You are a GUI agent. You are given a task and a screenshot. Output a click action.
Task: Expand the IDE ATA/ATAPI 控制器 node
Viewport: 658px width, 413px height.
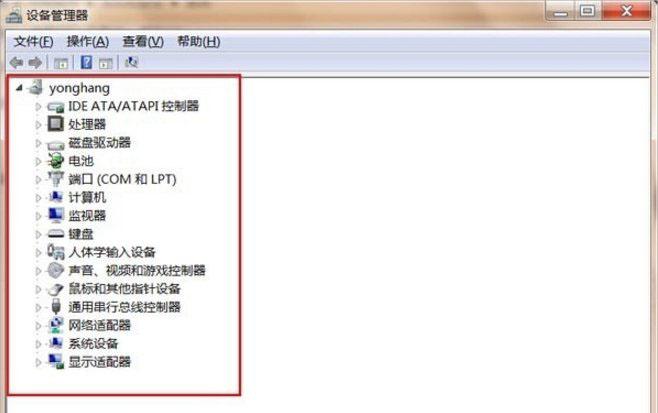tap(38, 107)
